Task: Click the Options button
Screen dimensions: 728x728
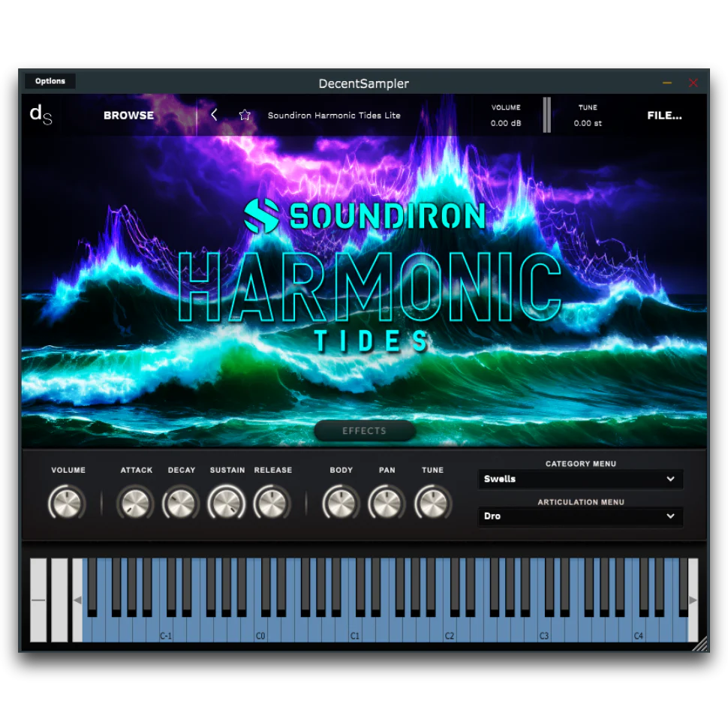Action: tap(50, 80)
